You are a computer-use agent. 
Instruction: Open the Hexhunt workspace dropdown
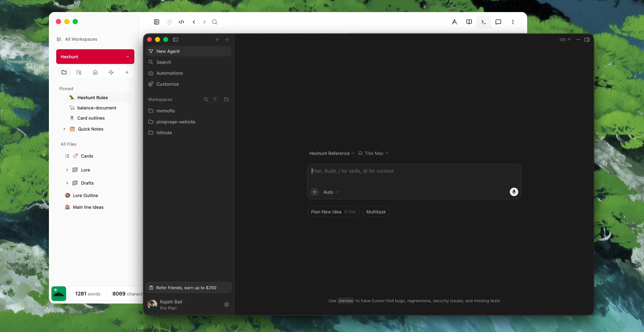click(95, 57)
